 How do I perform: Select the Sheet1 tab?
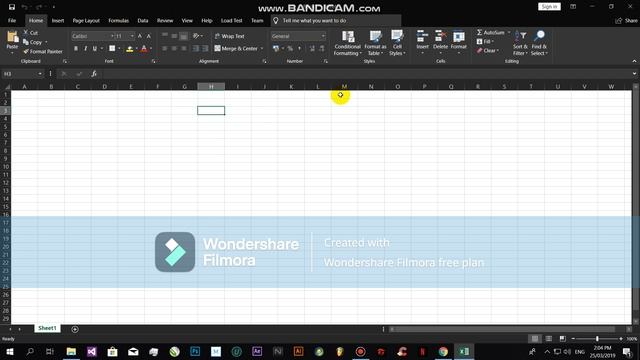pos(47,328)
